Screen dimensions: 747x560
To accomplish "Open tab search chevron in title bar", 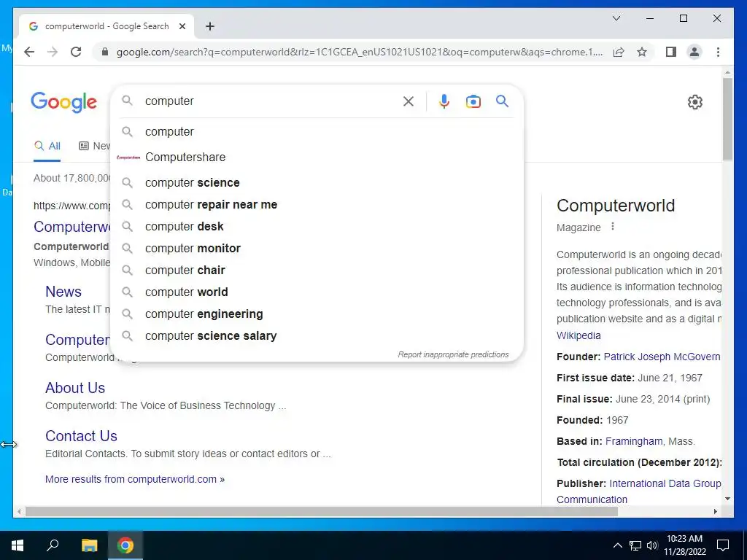I will click(616, 18).
